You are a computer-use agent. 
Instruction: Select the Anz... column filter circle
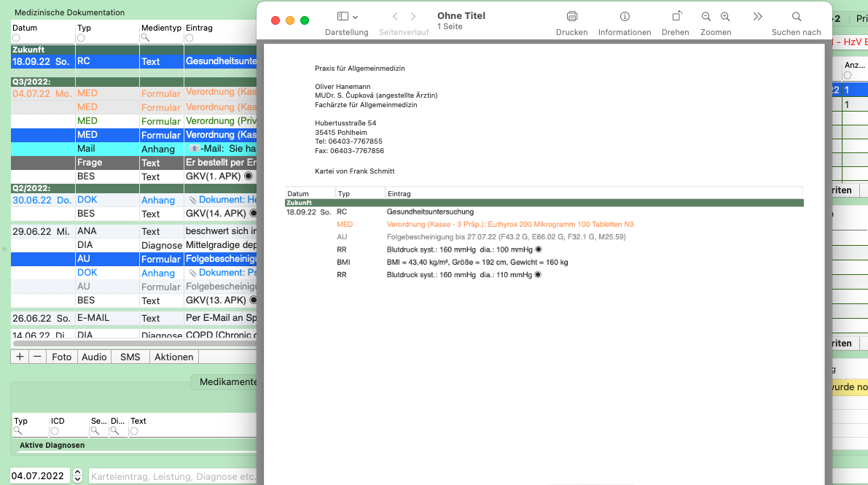848,75
